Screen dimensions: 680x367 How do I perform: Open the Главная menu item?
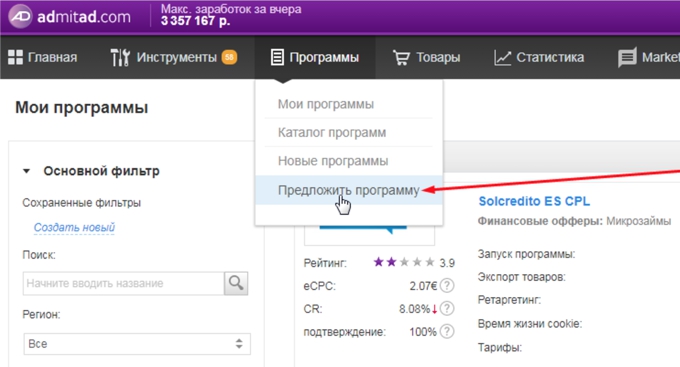(42, 57)
